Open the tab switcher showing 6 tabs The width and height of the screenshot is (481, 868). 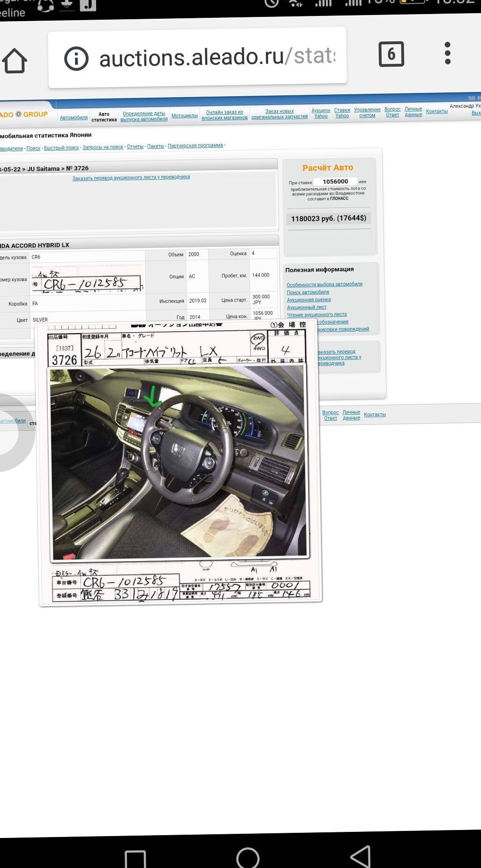coord(391,54)
